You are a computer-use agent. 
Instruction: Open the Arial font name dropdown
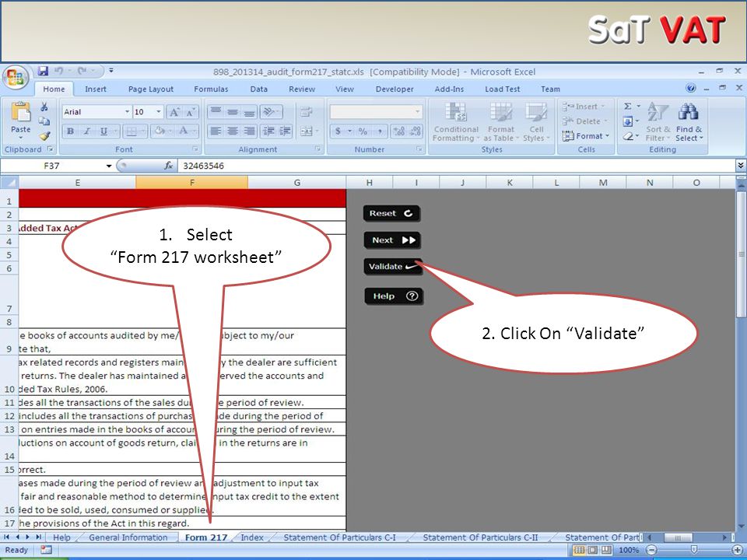coord(127,112)
